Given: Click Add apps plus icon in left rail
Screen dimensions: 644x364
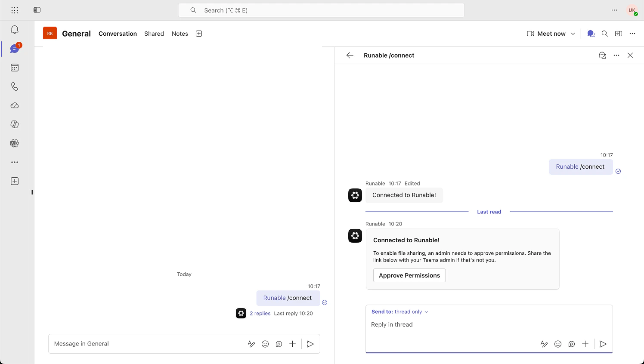Looking at the screenshot, I should click(x=15, y=181).
